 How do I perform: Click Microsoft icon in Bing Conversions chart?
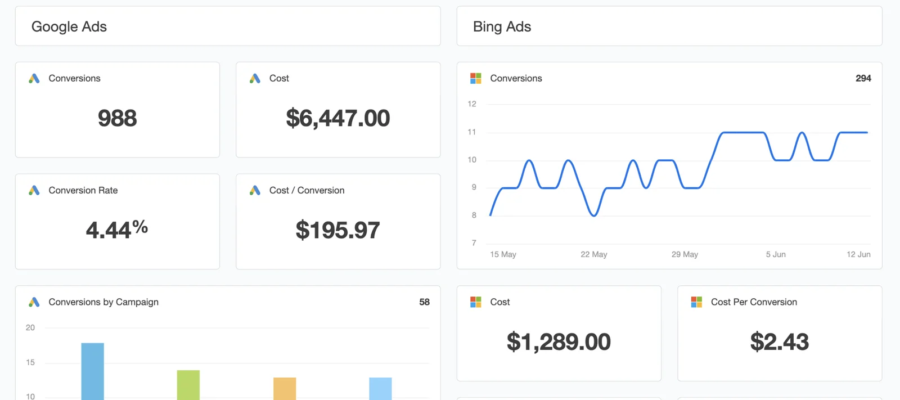point(476,78)
